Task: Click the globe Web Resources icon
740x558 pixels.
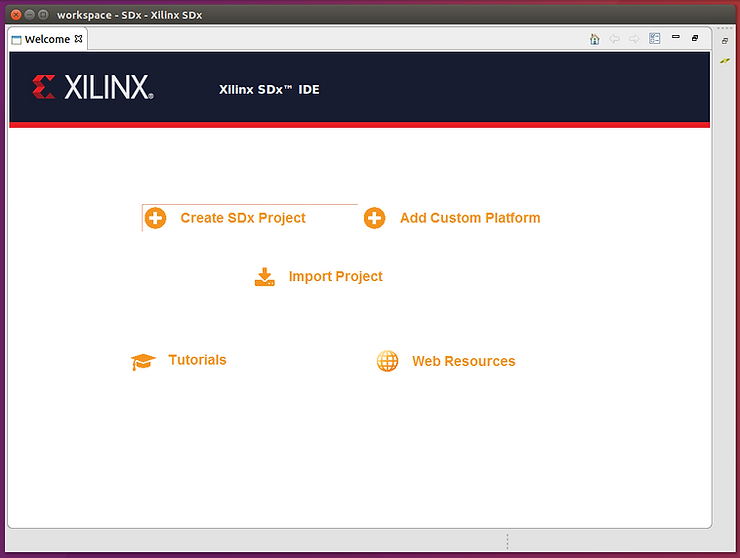Action: 387,361
